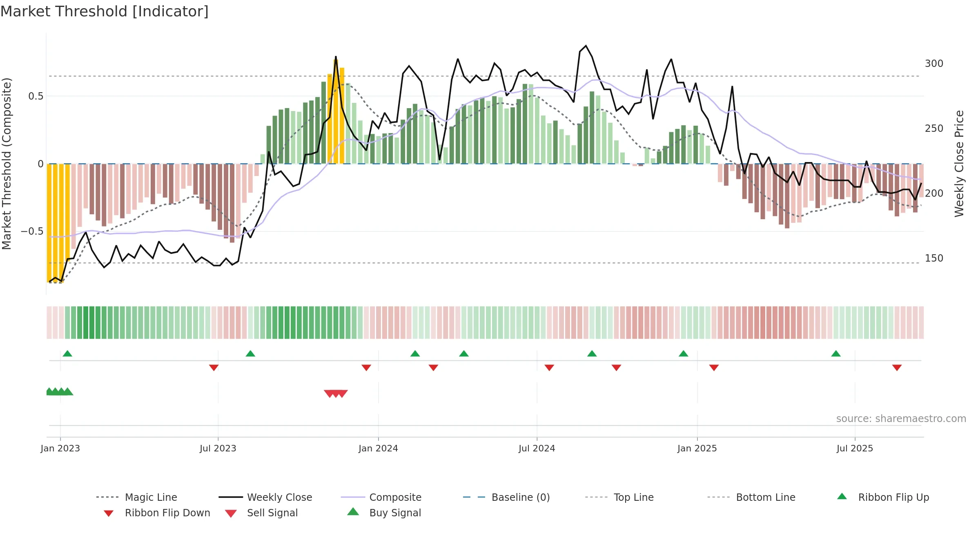Click the last ribbon flip down marker in late 2025

(897, 368)
